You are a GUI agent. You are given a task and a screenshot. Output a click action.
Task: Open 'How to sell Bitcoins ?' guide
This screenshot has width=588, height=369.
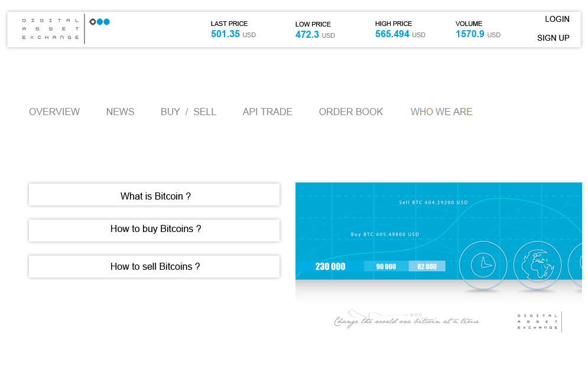(154, 266)
